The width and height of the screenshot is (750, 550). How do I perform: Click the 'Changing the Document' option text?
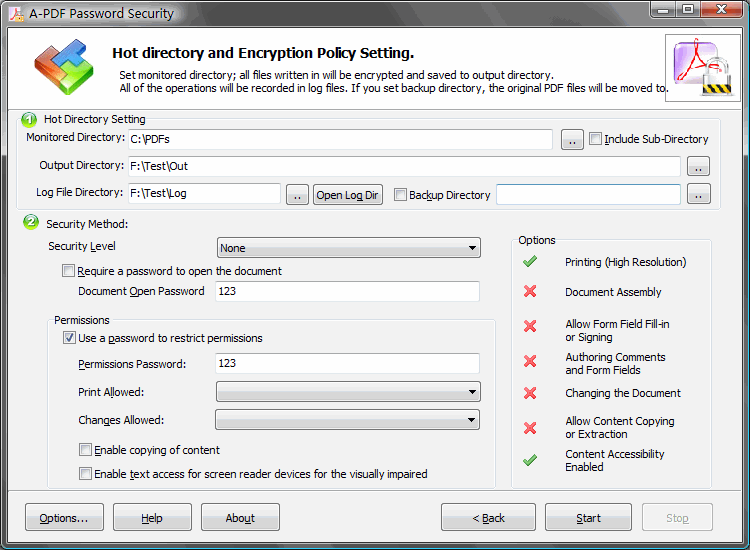pyautogui.click(x=623, y=393)
